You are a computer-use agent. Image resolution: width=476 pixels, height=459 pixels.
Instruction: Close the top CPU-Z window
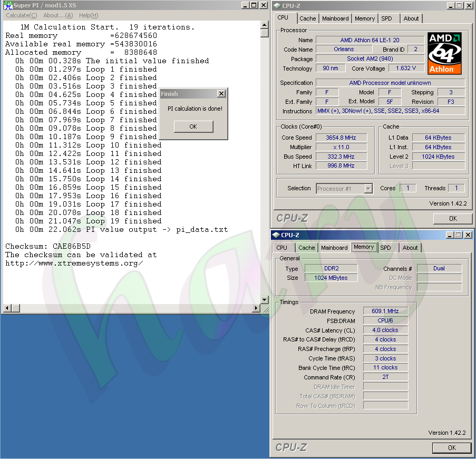(469, 5)
